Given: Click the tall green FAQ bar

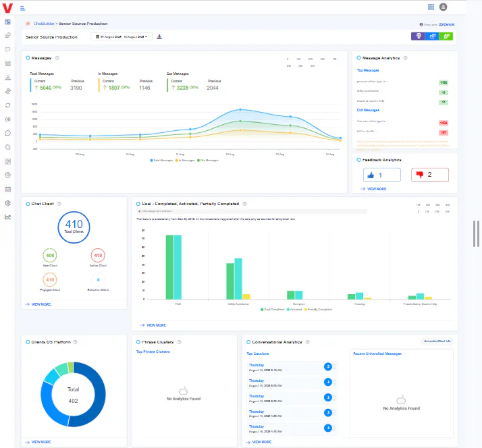Looking at the screenshot, I should (169, 267).
